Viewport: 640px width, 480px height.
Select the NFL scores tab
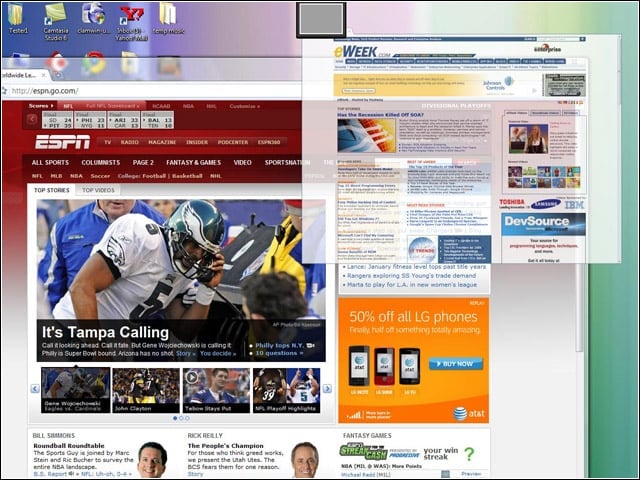68,106
